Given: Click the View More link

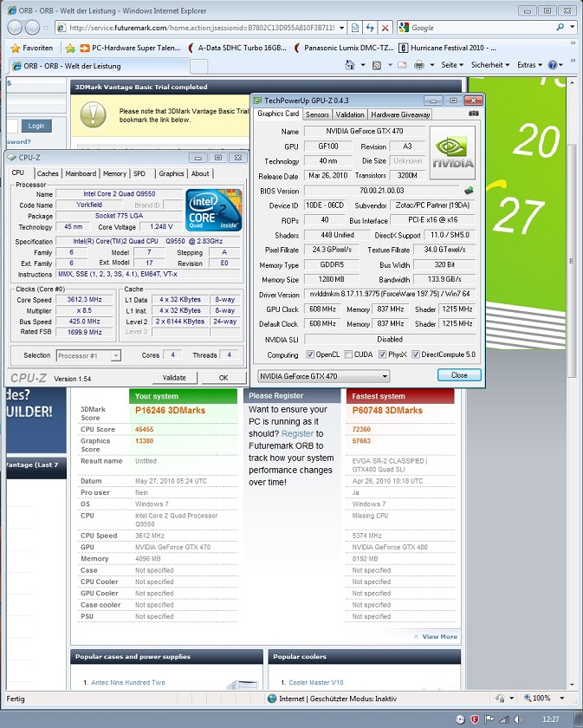Looking at the screenshot, I should (x=439, y=636).
